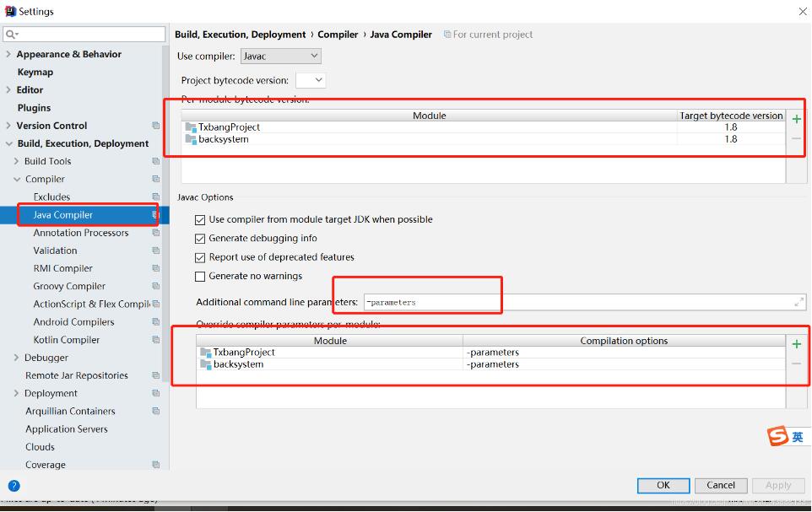Collapse Build, Execution, Deployment section
The image size is (812, 512).
click(x=8, y=143)
